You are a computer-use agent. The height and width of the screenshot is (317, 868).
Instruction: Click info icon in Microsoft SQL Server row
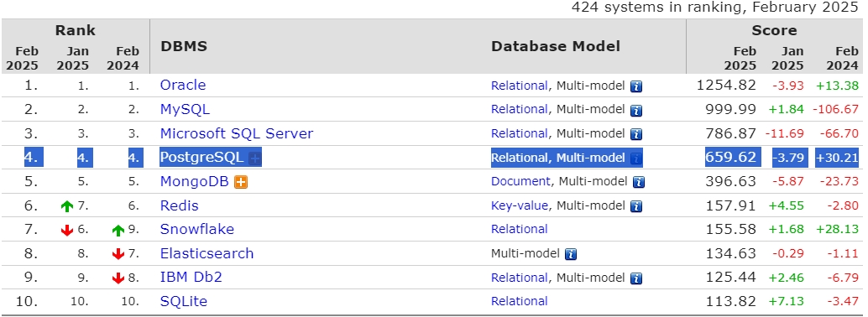636,134
